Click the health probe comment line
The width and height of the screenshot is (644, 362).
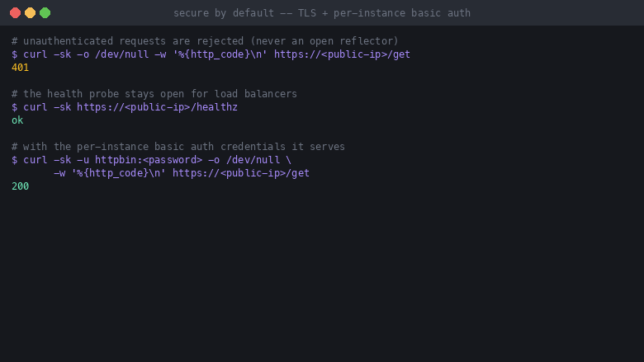(154, 94)
